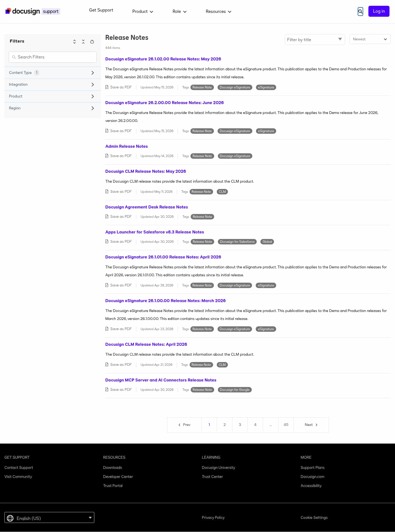The height and width of the screenshot is (532, 395).
Task: Open Docusign Agreement Desk Release Notes
Action: coord(146,207)
